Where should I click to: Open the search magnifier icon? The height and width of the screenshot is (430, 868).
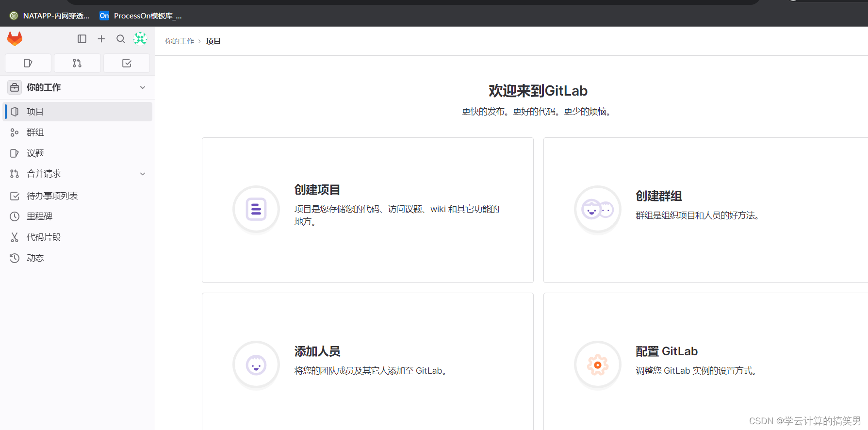pos(121,39)
